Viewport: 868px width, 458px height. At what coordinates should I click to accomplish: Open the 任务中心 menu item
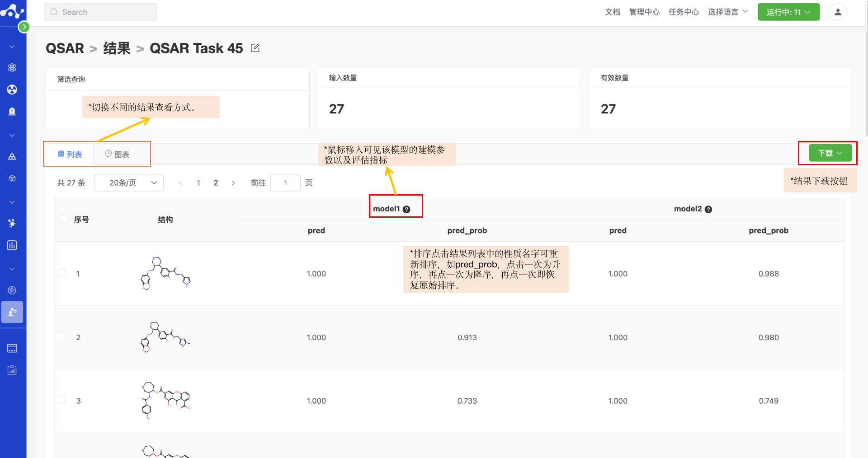pos(684,12)
